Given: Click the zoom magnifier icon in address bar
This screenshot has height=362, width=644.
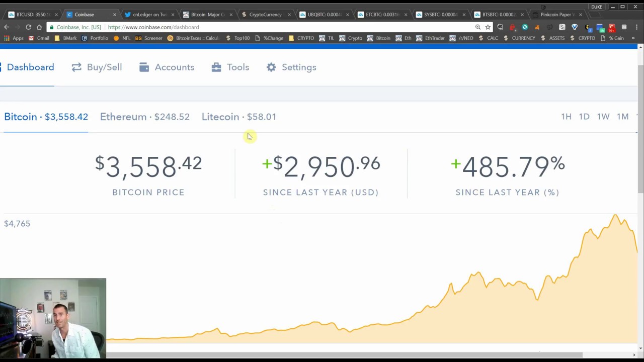Looking at the screenshot, I should (478, 27).
